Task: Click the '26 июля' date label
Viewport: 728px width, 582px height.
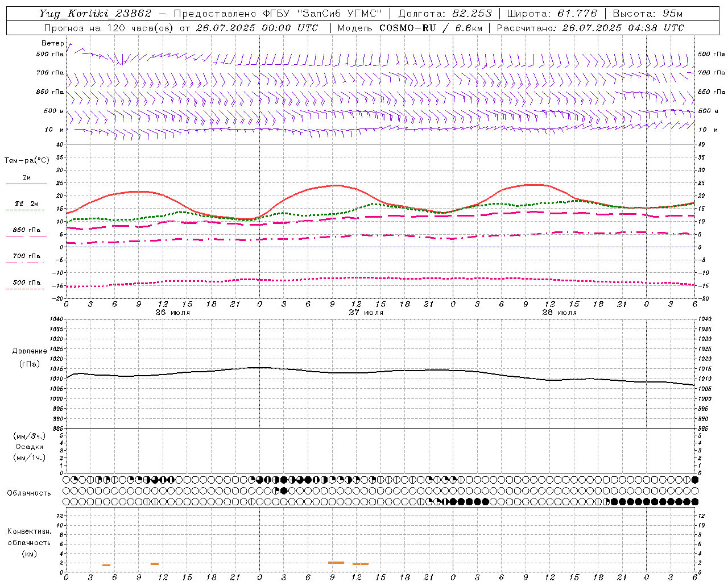Action: click(x=172, y=312)
